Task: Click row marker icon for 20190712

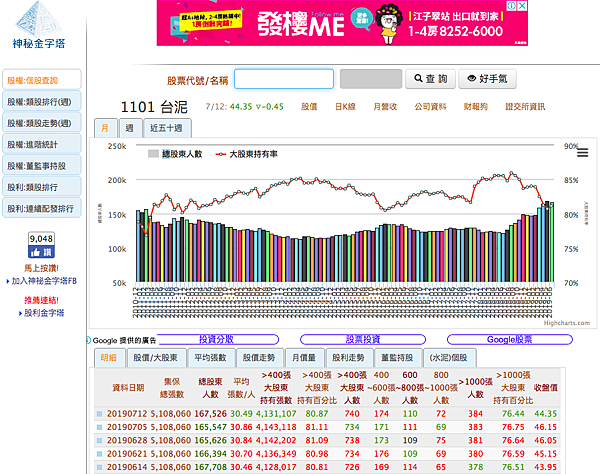Action: (x=99, y=414)
